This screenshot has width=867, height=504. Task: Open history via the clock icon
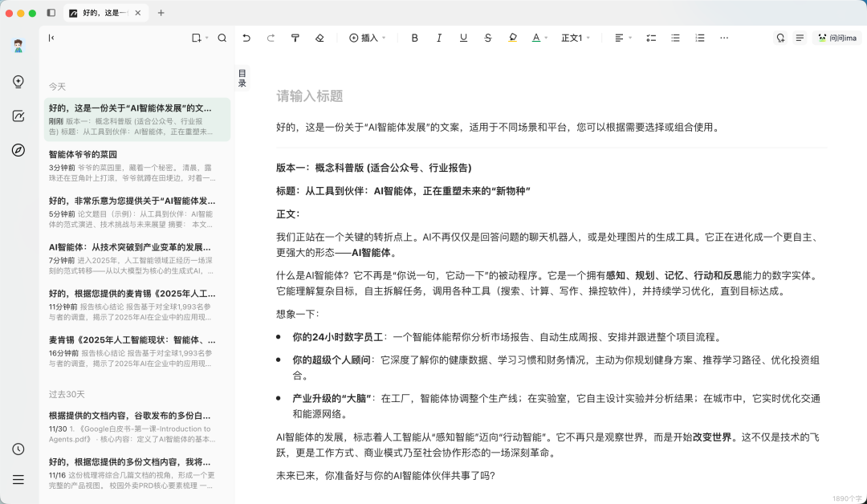pyautogui.click(x=18, y=449)
